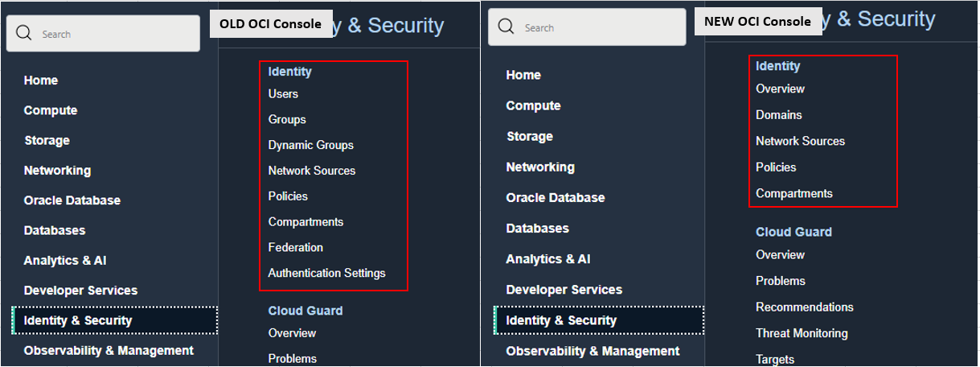Screen dimensions: 980x367
Task: Open Oracle Database in new console menu
Action: click(556, 197)
